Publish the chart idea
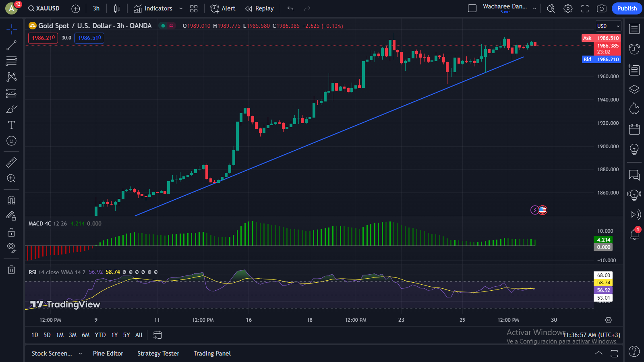644x362 pixels. coord(627,8)
